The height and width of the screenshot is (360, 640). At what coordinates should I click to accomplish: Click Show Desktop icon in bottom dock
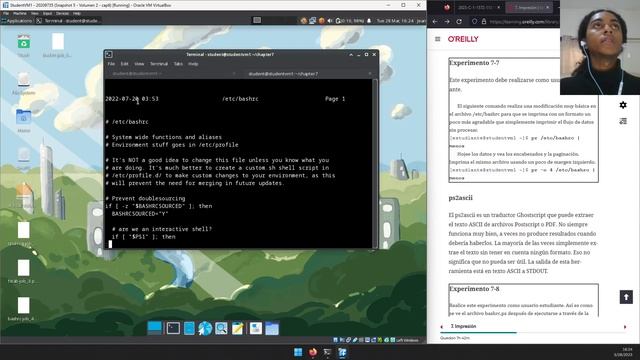click(x=155, y=328)
